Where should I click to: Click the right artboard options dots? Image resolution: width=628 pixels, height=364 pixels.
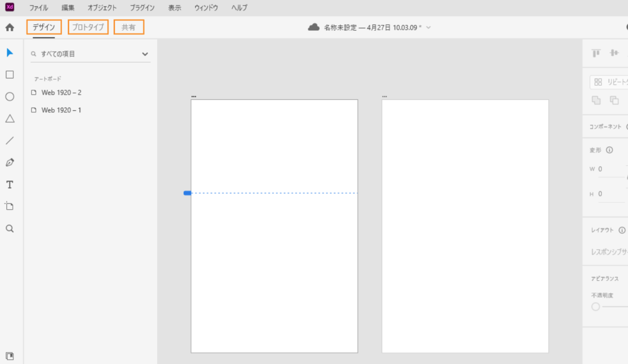coord(385,97)
